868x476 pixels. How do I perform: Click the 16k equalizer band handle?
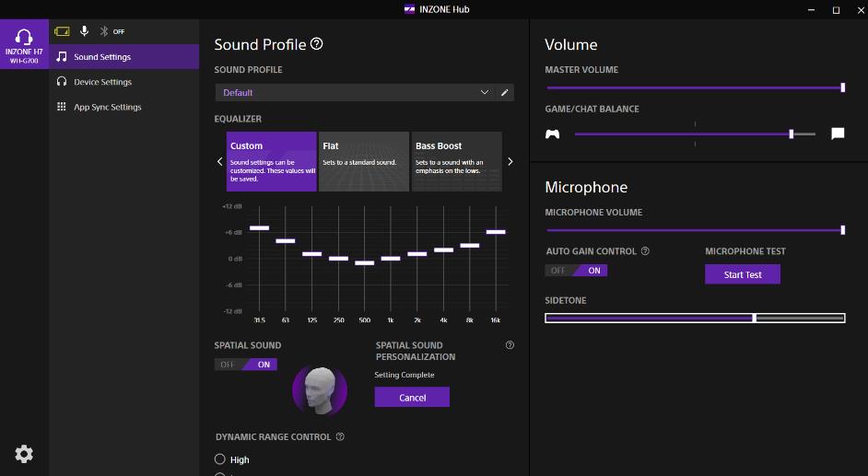[x=496, y=232]
